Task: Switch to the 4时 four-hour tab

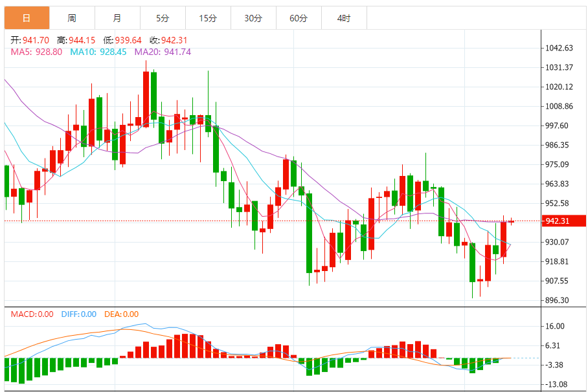Action: coord(344,18)
